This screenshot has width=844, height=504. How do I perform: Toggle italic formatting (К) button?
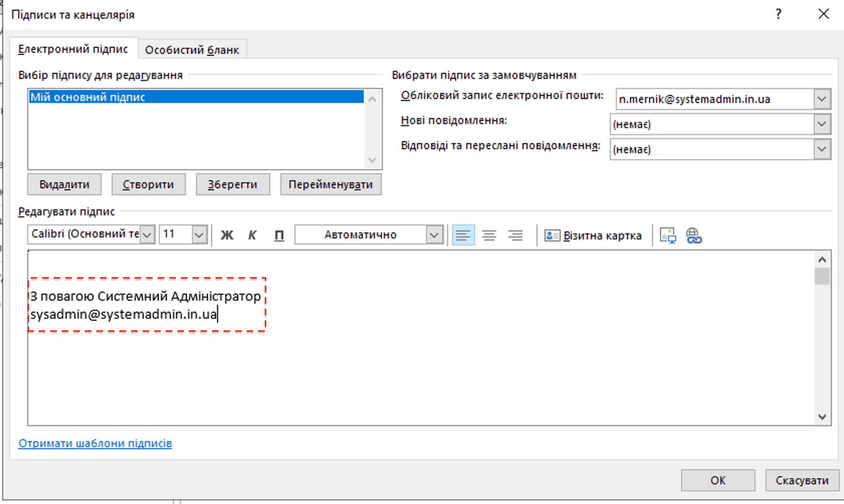pyautogui.click(x=253, y=235)
